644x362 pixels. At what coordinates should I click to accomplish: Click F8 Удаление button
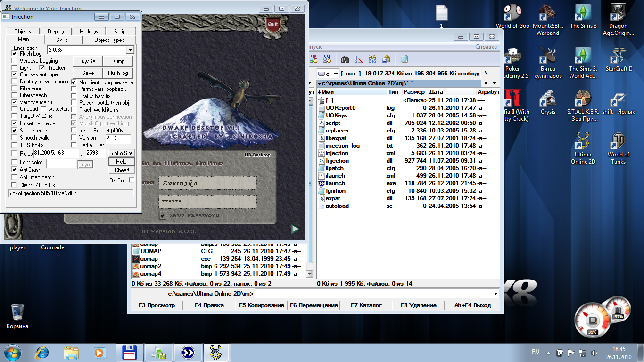[419, 305]
